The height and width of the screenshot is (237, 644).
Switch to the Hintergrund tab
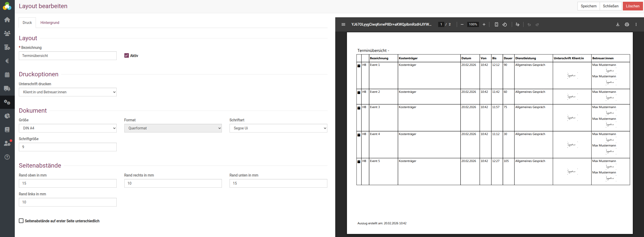[50, 23]
